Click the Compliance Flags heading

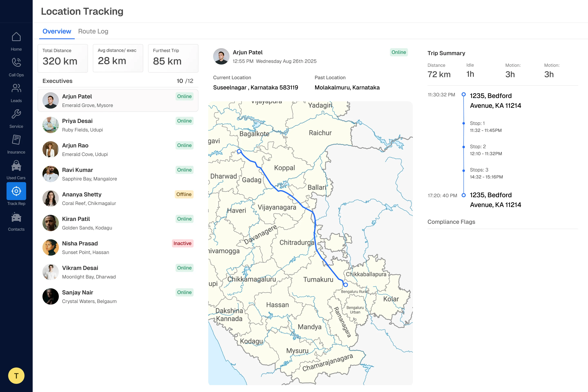click(x=451, y=222)
